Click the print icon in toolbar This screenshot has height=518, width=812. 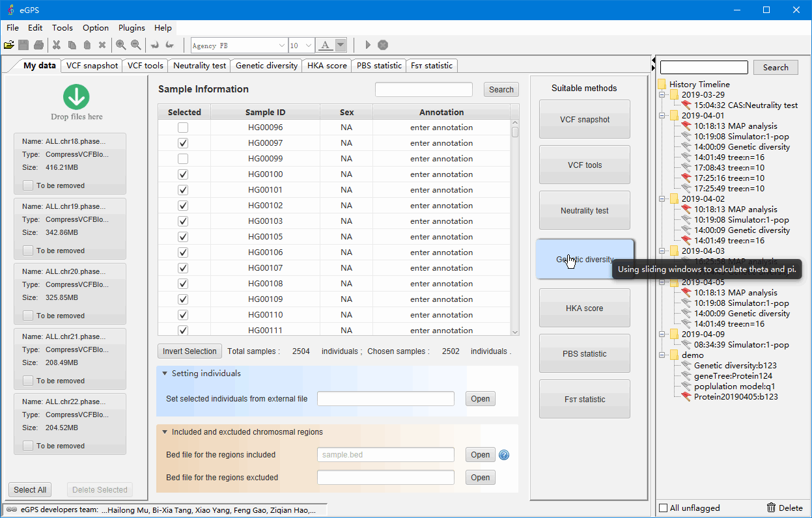[x=39, y=45]
